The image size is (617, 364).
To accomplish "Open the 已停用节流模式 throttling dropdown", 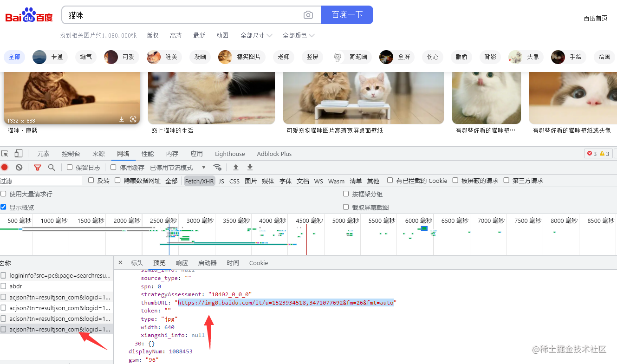I will 178,167.
